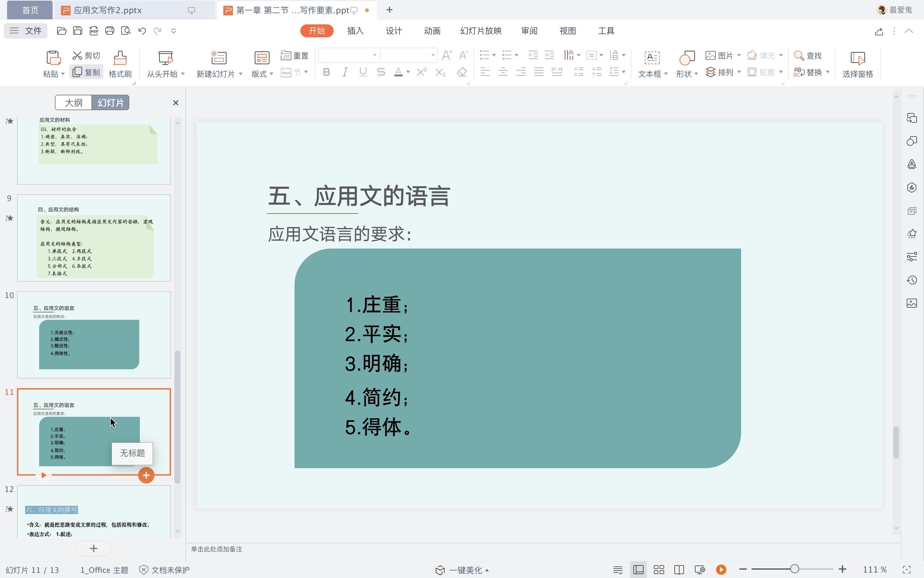The height and width of the screenshot is (578, 924).
Task: Start slideshow with orange play button in status bar
Action: click(721, 570)
